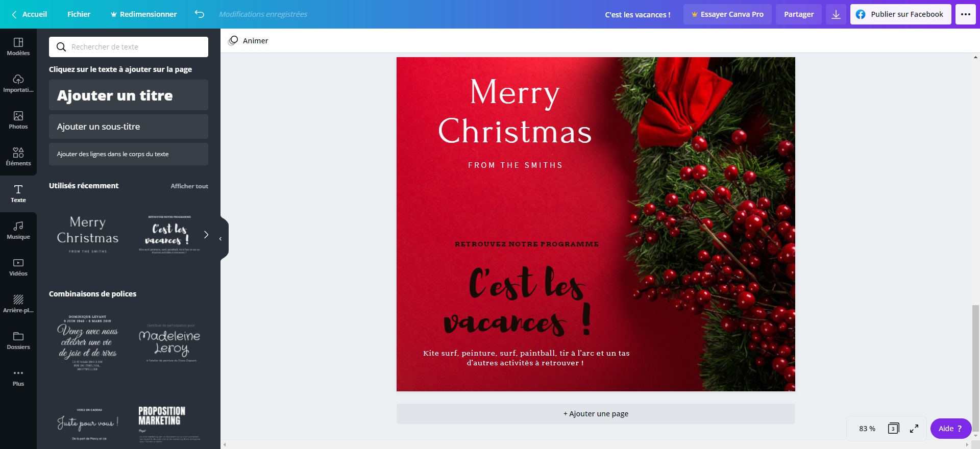Screen dimensions: 980x449
Task: Open the Éléments panel
Action: coord(18,157)
